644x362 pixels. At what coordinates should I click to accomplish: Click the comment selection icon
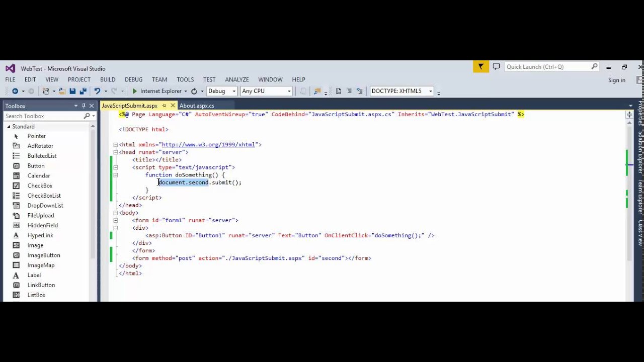(360, 91)
